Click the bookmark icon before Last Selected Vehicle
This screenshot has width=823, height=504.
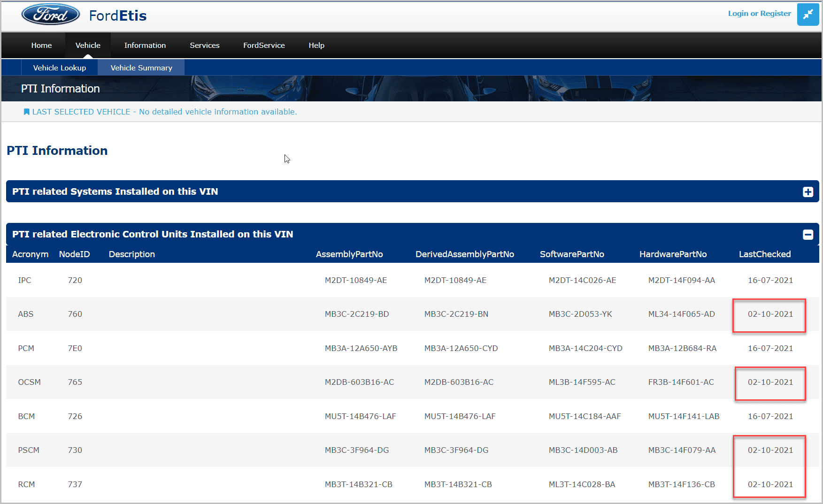tap(27, 112)
